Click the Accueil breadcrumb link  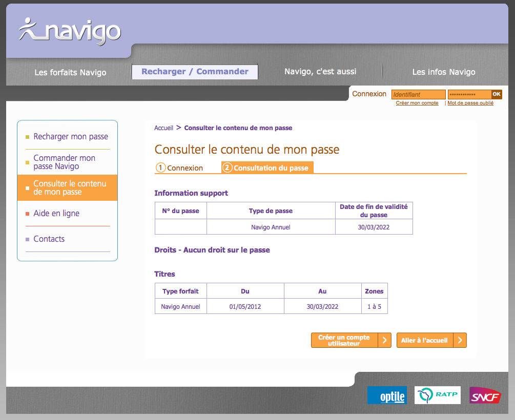pyautogui.click(x=163, y=128)
